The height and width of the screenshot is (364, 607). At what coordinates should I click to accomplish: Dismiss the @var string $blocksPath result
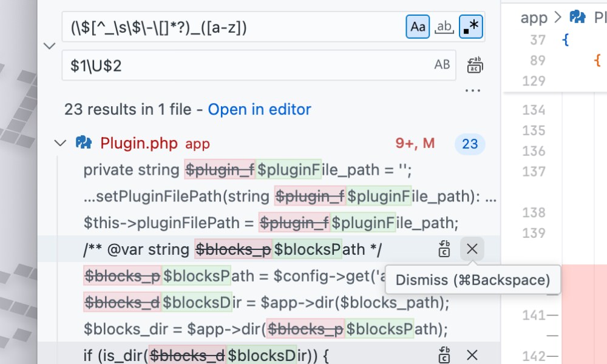472,249
